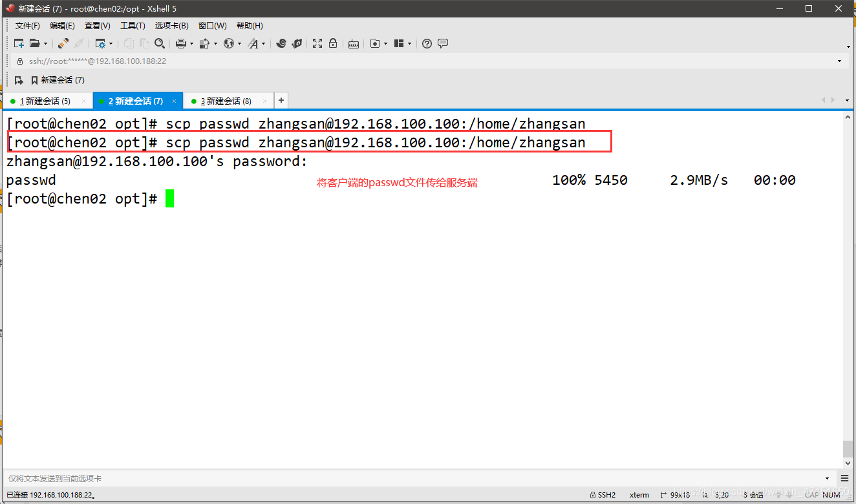
Task: Click the Find magnifier icon
Action: point(160,43)
